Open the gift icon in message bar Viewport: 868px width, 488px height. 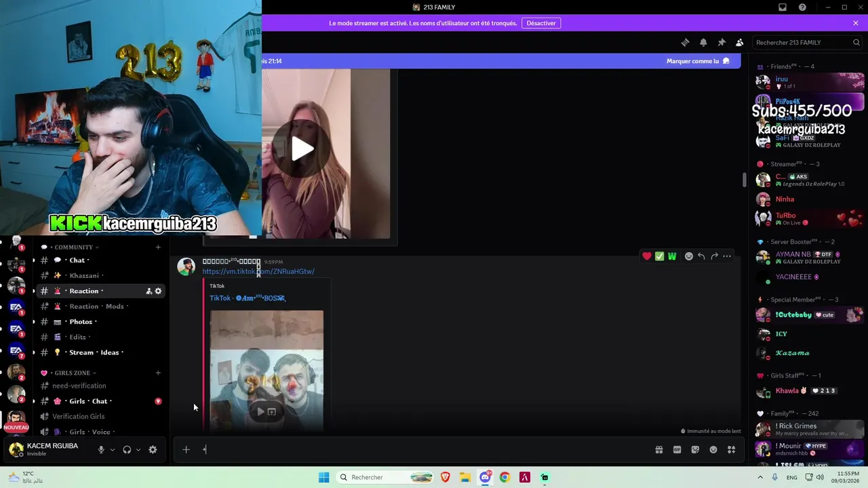click(x=658, y=449)
